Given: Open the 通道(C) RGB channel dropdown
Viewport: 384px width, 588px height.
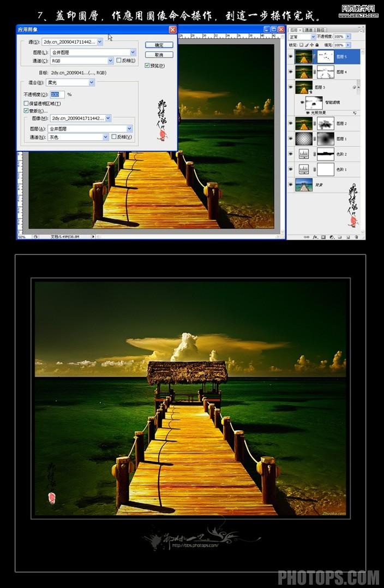Looking at the screenshot, I should (82, 61).
